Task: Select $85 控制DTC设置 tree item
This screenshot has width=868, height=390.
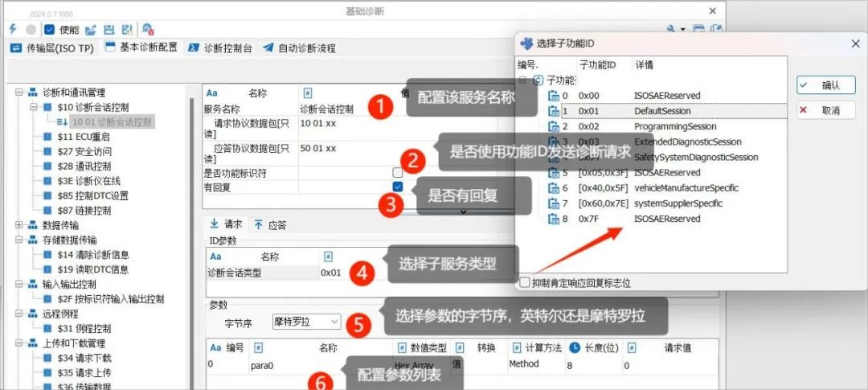Action: [92, 196]
